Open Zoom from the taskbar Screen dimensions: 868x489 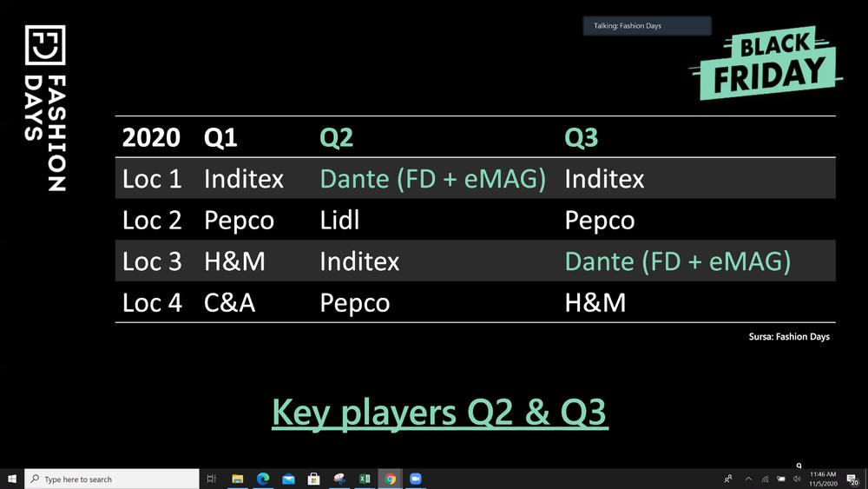(x=416, y=479)
